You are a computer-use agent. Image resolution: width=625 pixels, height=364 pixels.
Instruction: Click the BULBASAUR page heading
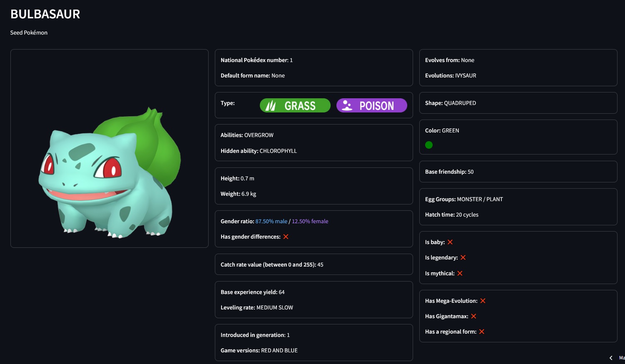coord(45,14)
